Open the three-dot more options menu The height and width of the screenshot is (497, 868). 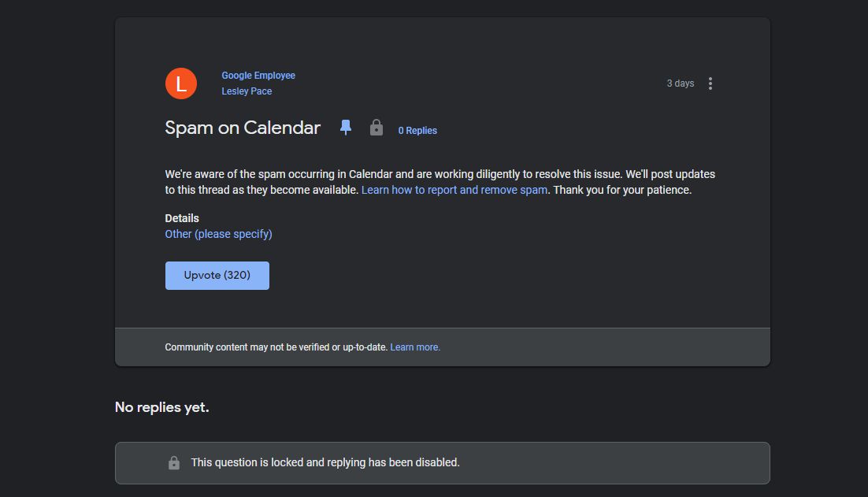tap(710, 83)
